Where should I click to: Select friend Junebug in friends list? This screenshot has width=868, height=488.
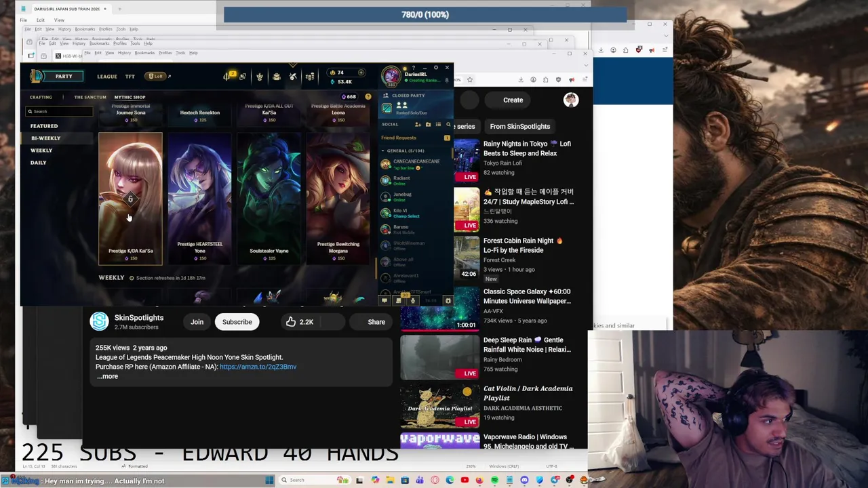pyautogui.click(x=415, y=197)
